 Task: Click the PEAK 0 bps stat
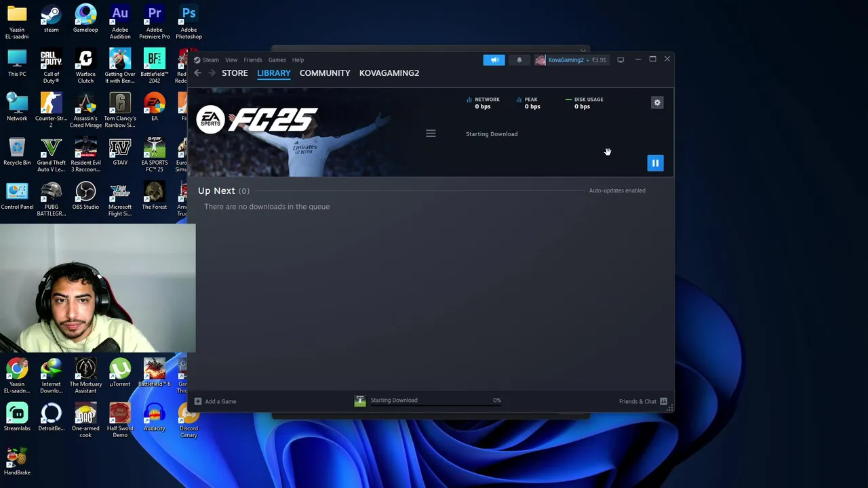pos(528,103)
